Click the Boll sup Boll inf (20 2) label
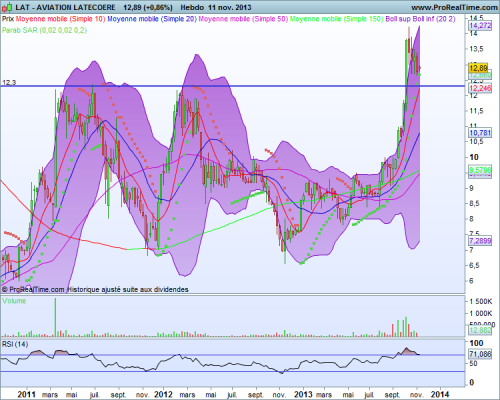Image resolution: width=500 pixels, height=400 pixels. (420, 19)
